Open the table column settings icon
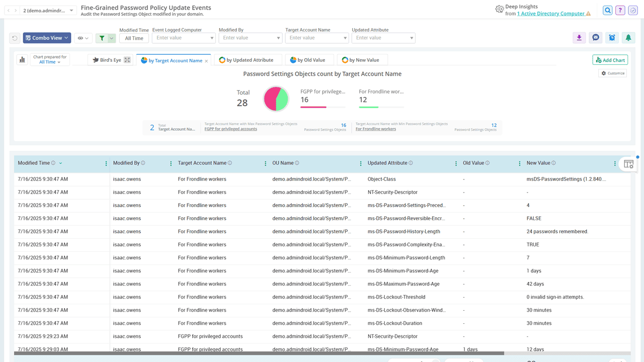 (x=628, y=164)
